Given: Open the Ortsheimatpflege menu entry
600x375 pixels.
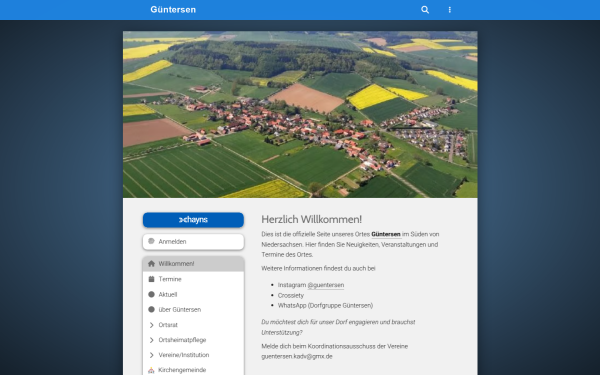Looking at the screenshot, I should (x=193, y=340).
